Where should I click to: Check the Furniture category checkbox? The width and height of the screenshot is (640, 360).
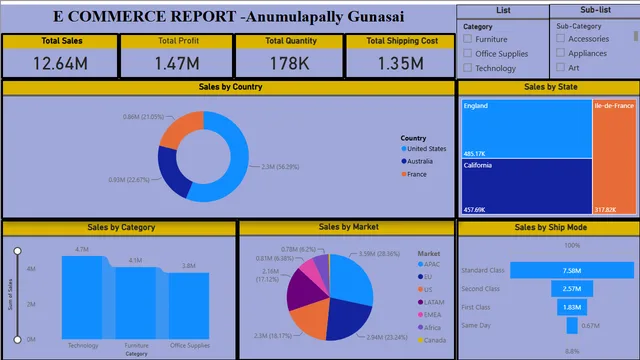(x=468, y=39)
